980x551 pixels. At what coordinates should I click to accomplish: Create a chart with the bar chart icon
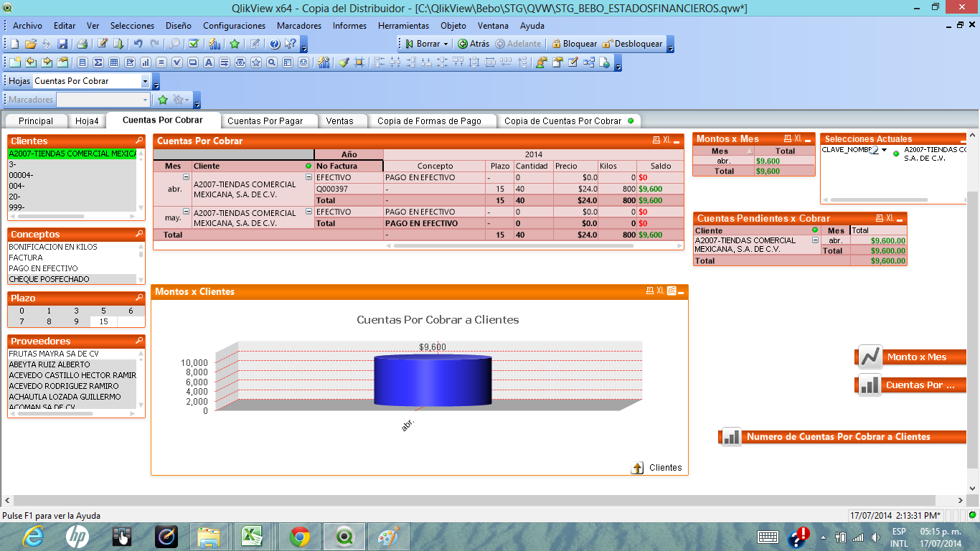click(x=146, y=62)
